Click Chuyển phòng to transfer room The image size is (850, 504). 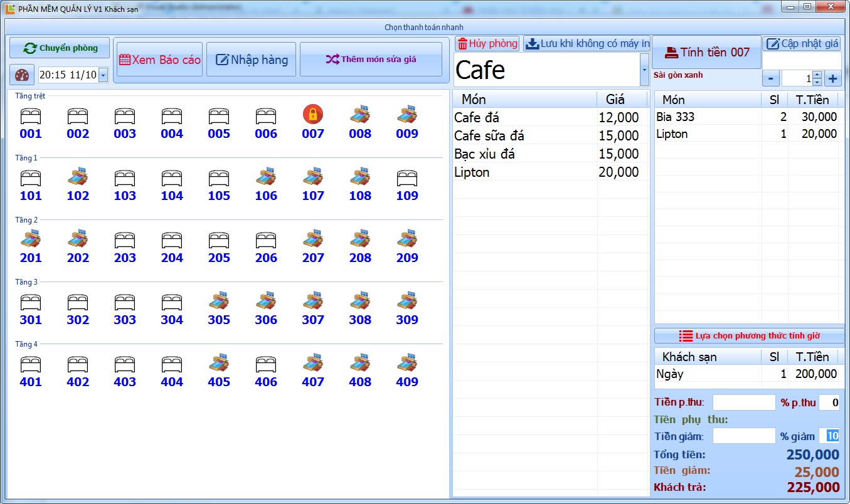(60, 48)
